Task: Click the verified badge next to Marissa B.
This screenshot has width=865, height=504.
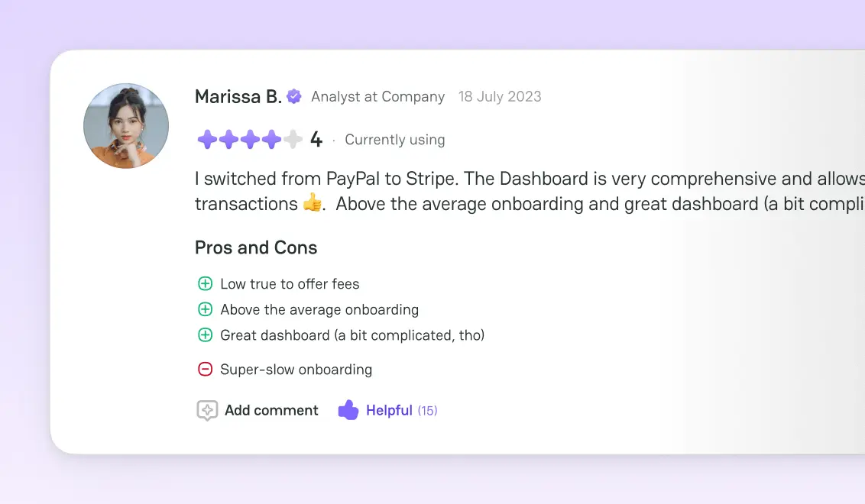Action: [293, 96]
